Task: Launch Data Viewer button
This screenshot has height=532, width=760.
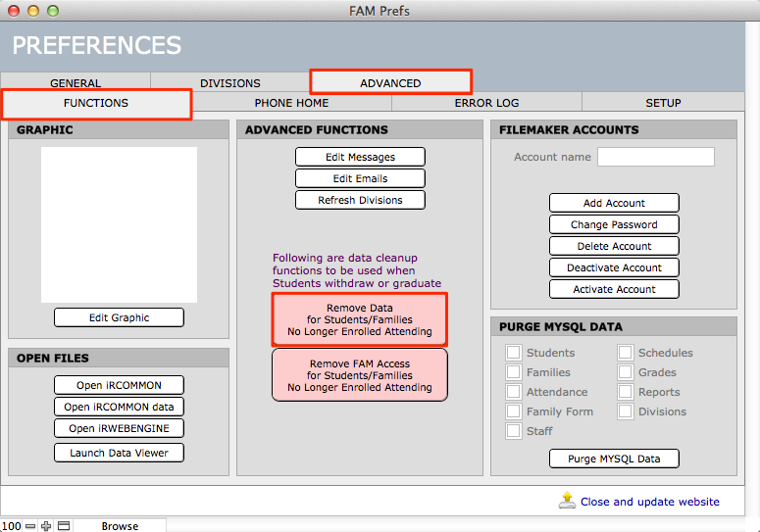Action: point(119,453)
